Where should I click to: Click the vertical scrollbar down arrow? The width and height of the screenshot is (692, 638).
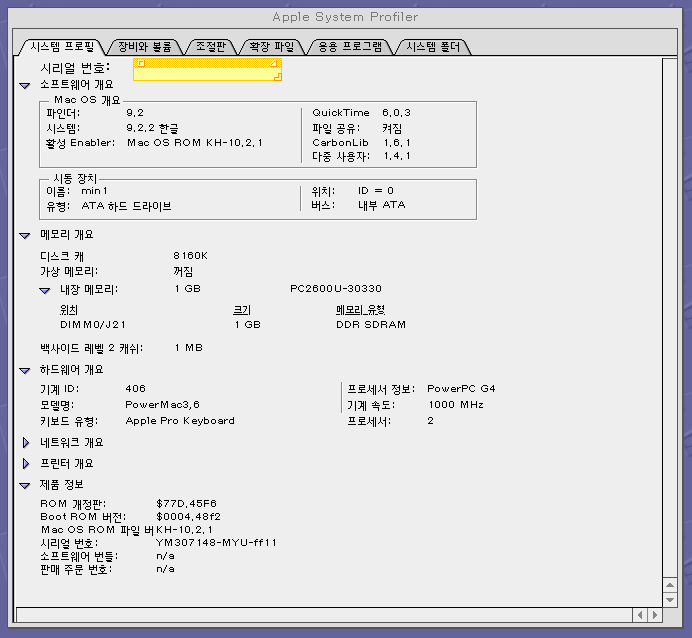coord(670,597)
